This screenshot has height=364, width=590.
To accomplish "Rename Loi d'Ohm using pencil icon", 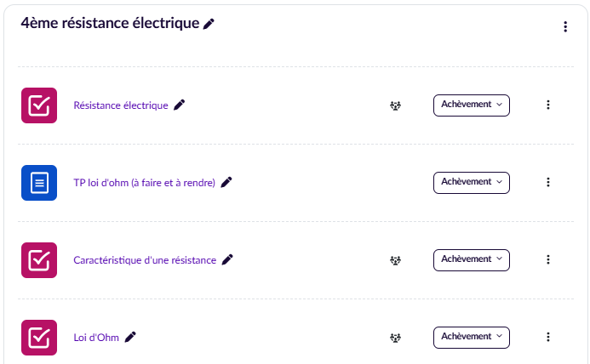I will [130, 337].
